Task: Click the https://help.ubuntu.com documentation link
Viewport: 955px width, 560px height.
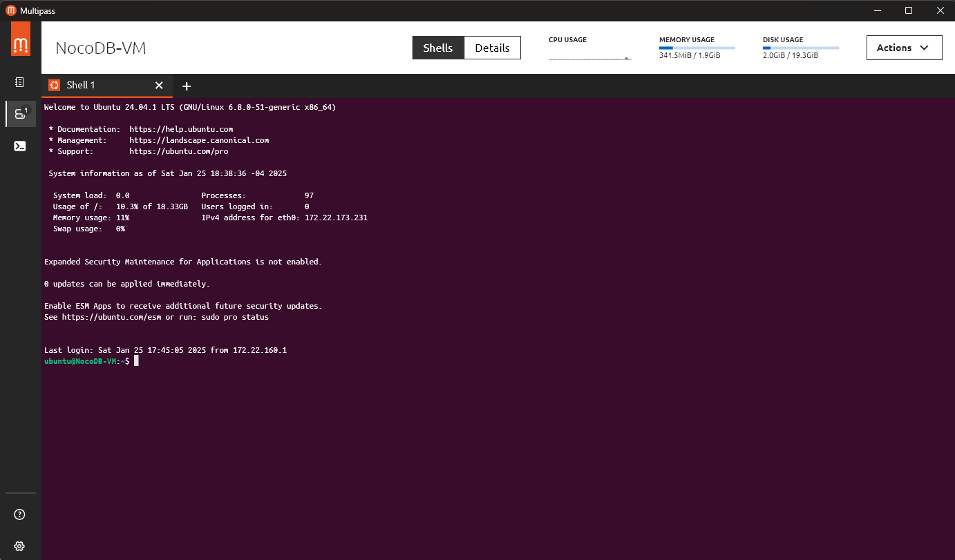Action: (x=181, y=129)
